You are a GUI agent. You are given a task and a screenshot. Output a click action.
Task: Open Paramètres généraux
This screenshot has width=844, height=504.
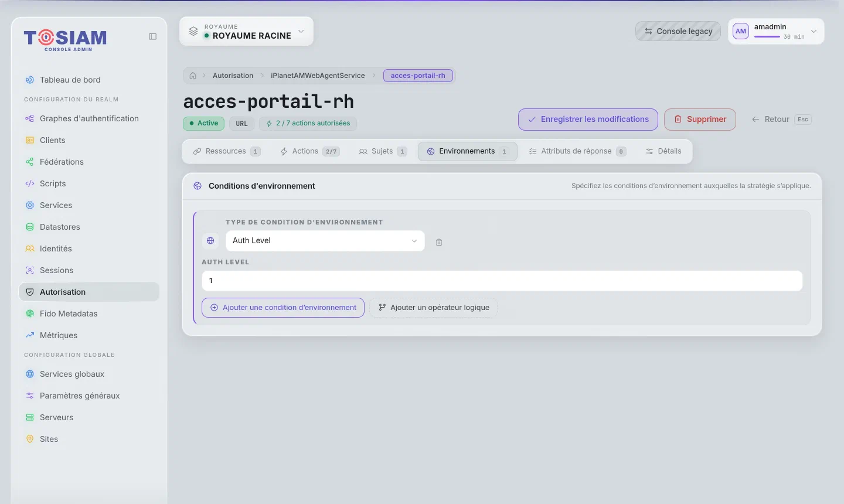(x=89, y=396)
